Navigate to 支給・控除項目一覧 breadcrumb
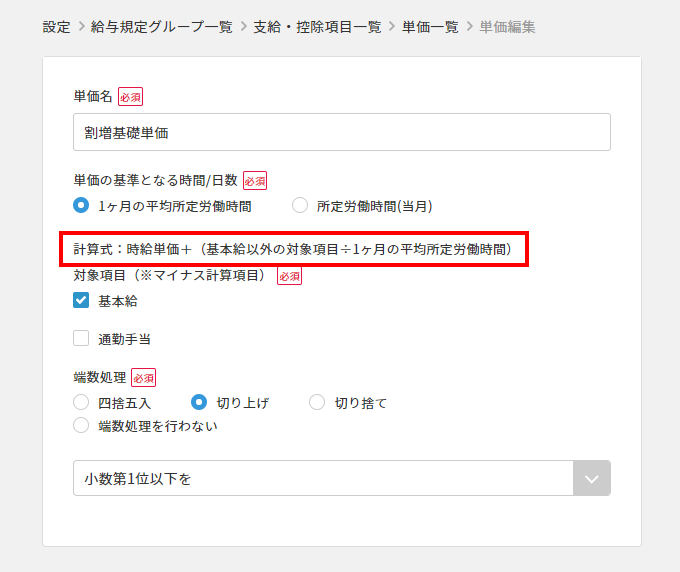Viewport: 680px width, 572px height. (317, 27)
